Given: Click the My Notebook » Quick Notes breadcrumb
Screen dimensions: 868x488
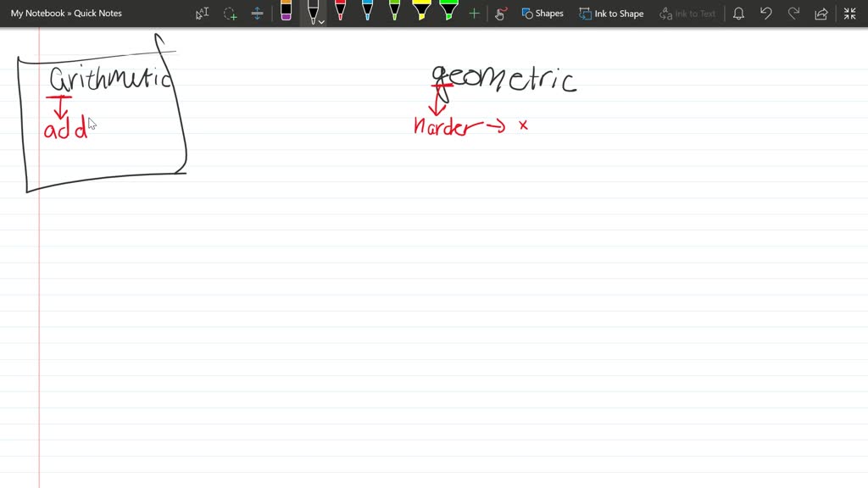Looking at the screenshot, I should (66, 14).
